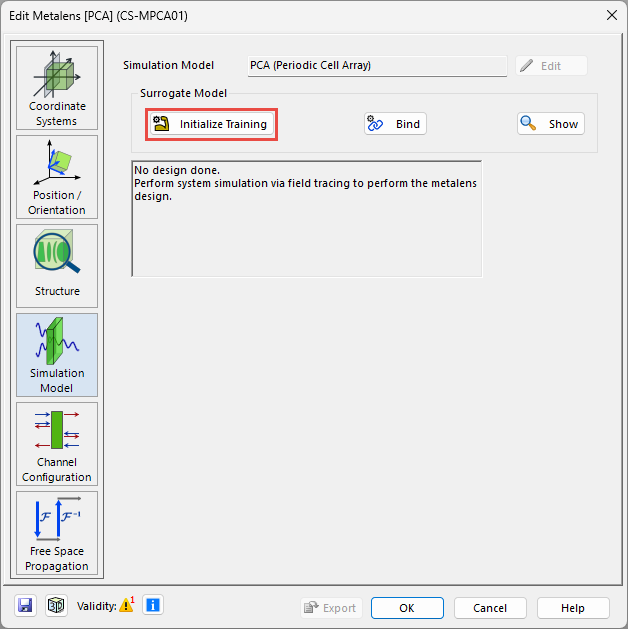This screenshot has width=628, height=629.
Task: Confirm with the OK button
Action: coord(407,608)
